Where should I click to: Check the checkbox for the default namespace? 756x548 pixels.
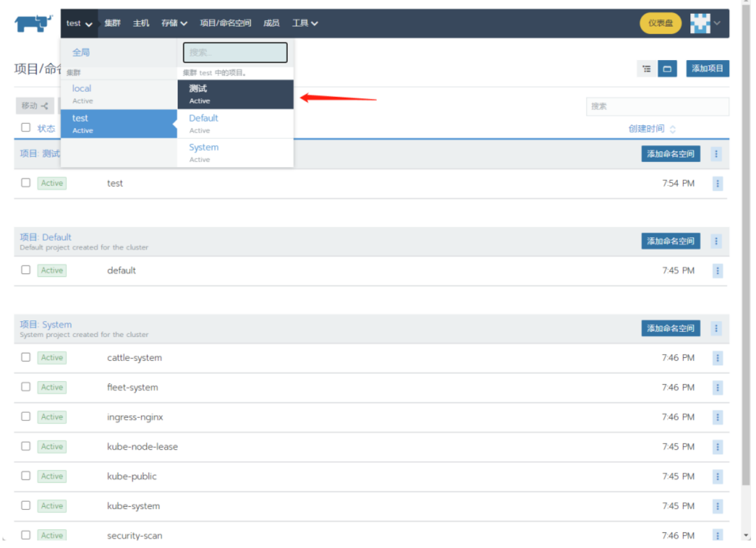(26, 270)
